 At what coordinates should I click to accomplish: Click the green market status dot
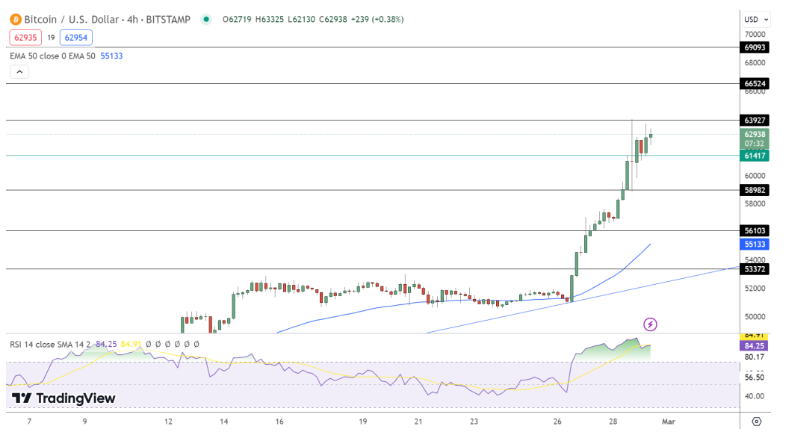point(206,18)
